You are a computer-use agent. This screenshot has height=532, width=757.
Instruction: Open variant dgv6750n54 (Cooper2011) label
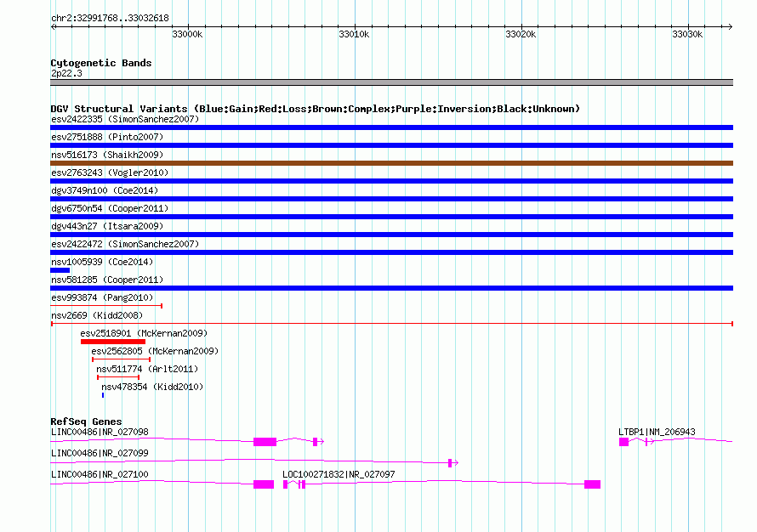tap(110, 208)
